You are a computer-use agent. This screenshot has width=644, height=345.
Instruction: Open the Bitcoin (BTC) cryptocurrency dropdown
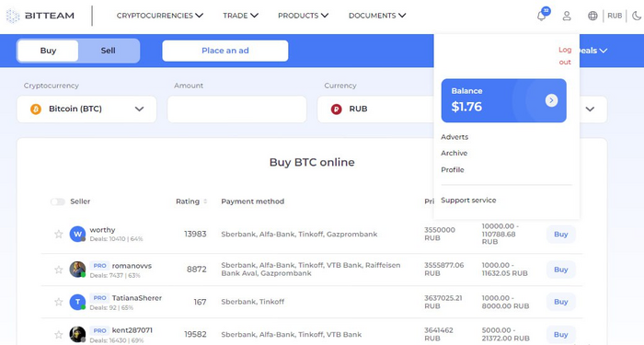pos(86,109)
